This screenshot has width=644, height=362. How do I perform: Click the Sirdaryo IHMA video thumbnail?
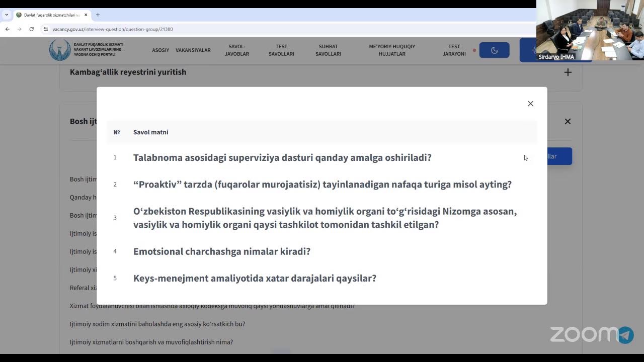(x=590, y=30)
